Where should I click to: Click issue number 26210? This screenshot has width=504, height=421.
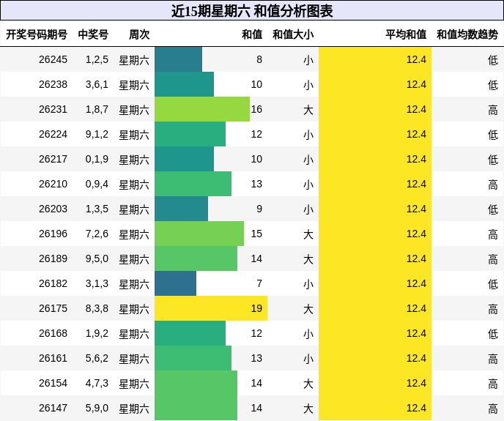tap(53, 184)
